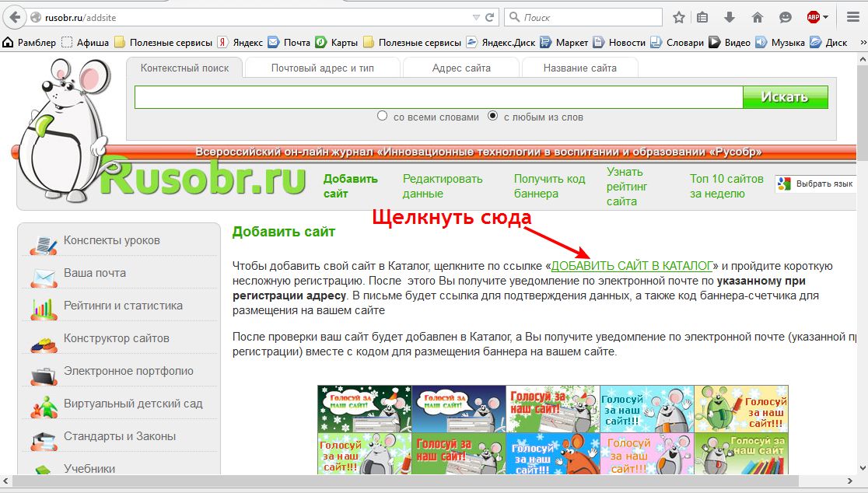Go to the browser home page icon

[757, 17]
